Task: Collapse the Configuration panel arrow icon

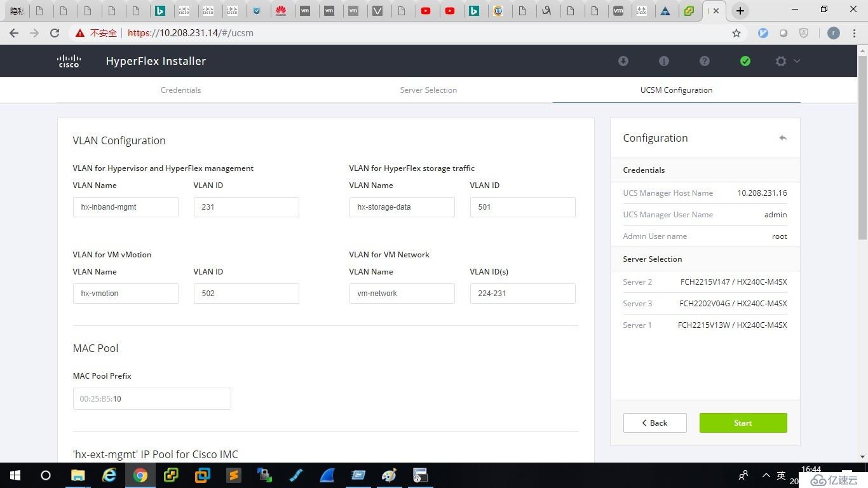Action: pyautogui.click(x=783, y=138)
